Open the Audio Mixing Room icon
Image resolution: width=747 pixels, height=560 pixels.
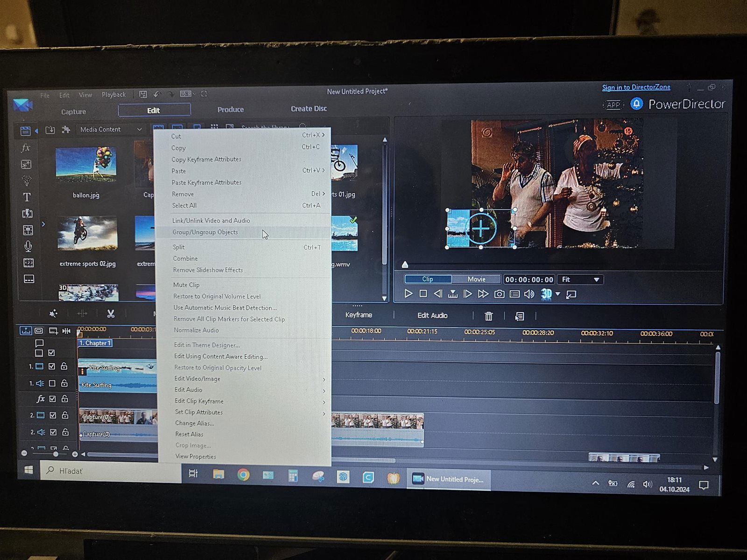pyautogui.click(x=28, y=230)
